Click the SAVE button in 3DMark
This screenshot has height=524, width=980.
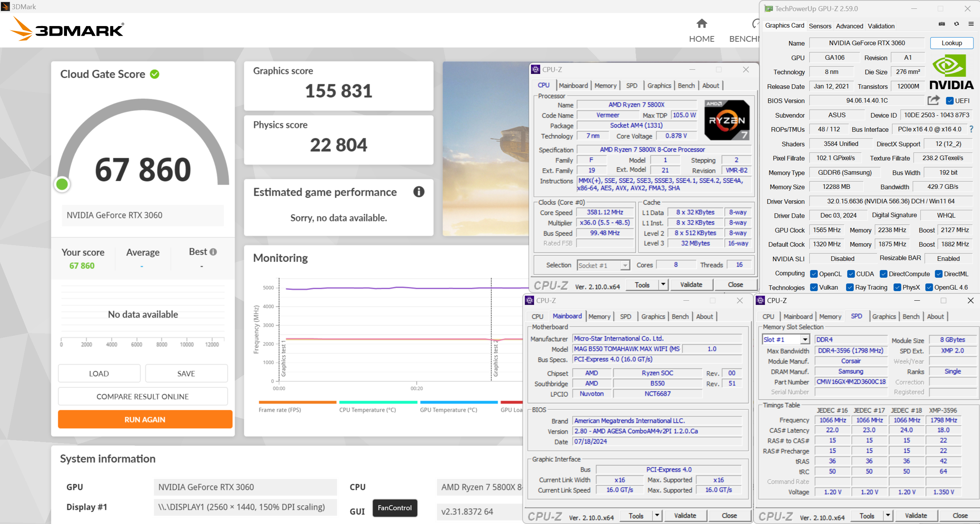click(186, 373)
